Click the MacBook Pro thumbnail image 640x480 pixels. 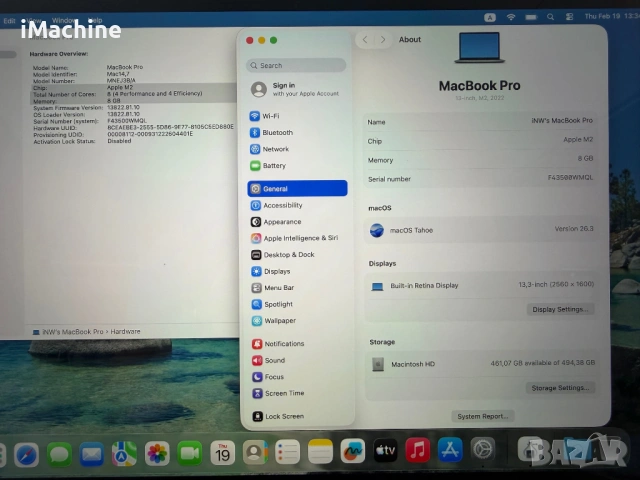point(480,48)
